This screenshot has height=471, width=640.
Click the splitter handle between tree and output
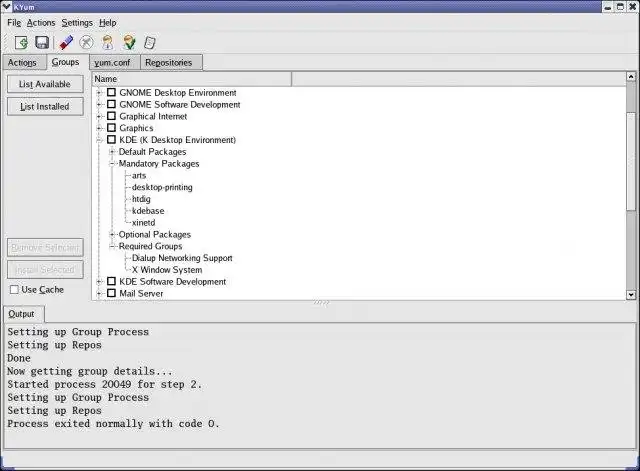(321, 303)
